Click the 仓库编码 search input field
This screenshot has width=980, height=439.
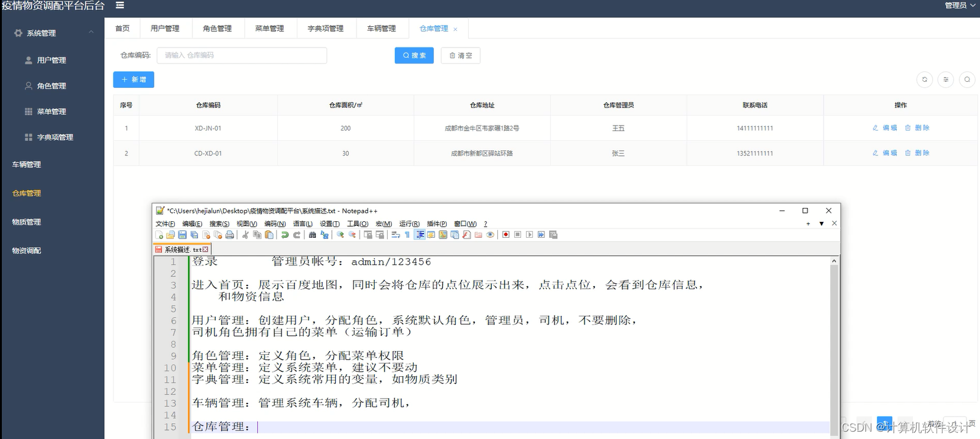pyautogui.click(x=242, y=55)
